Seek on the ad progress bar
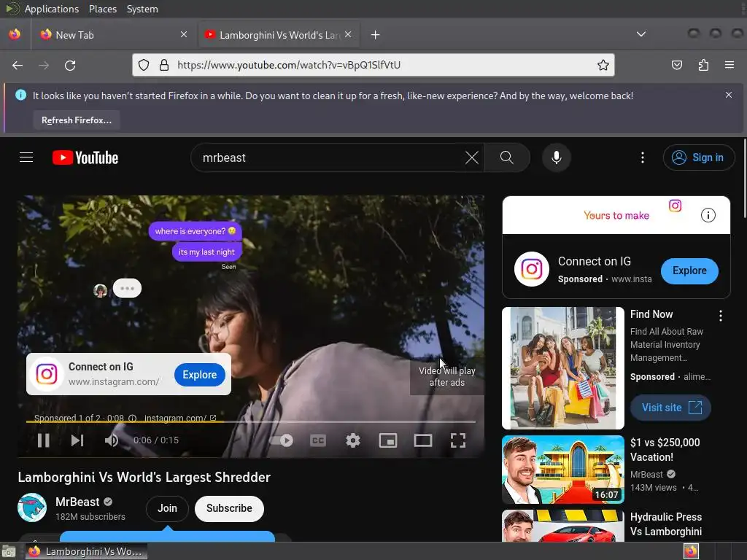Image resolution: width=747 pixels, height=560 pixels. (x=251, y=422)
